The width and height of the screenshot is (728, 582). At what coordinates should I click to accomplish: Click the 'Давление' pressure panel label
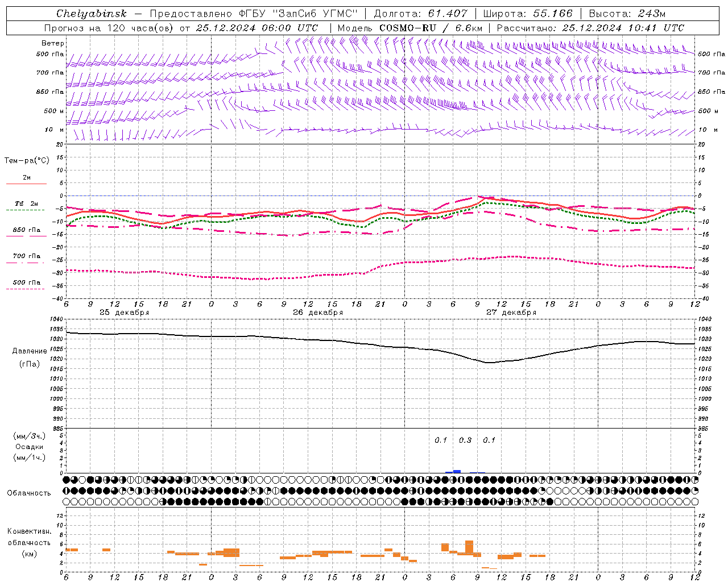click(x=30, y=351)
